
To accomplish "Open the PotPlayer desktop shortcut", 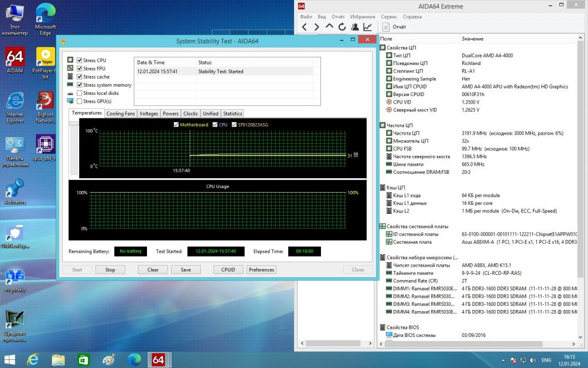I will pyautogui.click(x=45, y=63).
